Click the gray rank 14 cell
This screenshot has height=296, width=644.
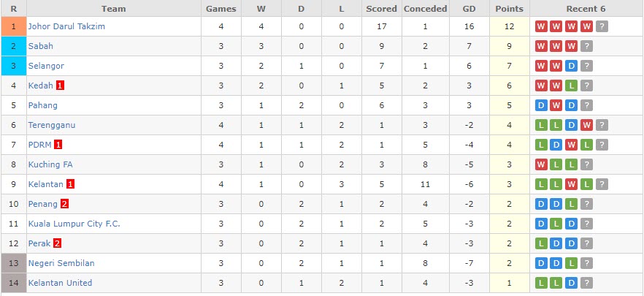coord(14,283)
